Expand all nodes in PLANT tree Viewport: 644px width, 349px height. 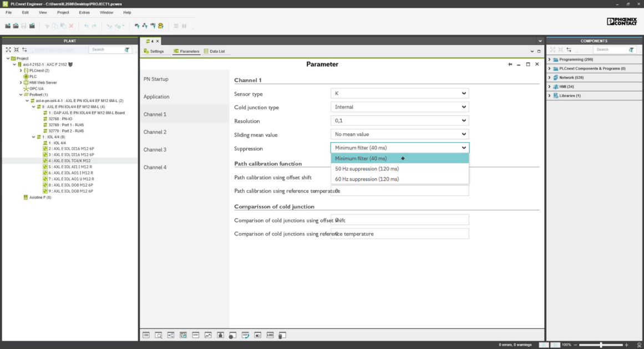tap(8, 50)
